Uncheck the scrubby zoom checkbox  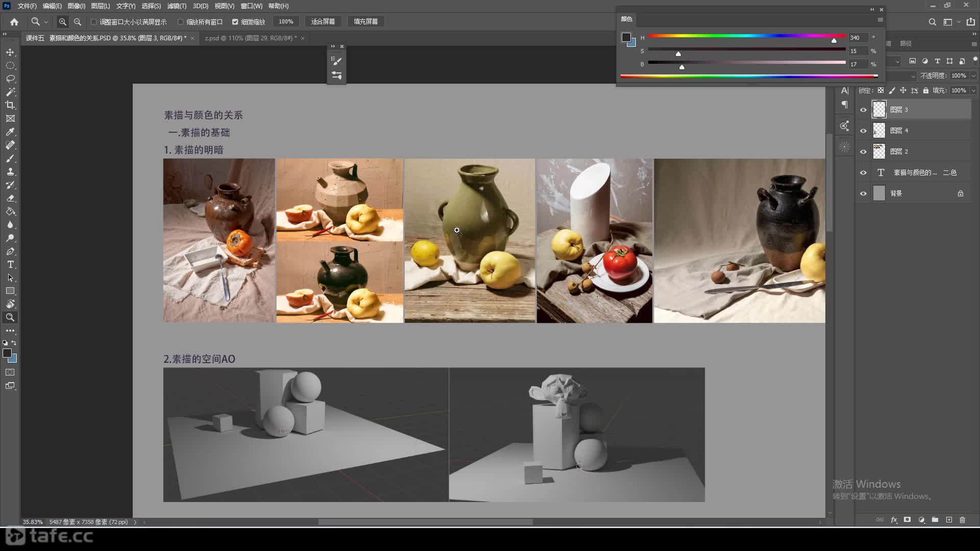pos(235,22)
